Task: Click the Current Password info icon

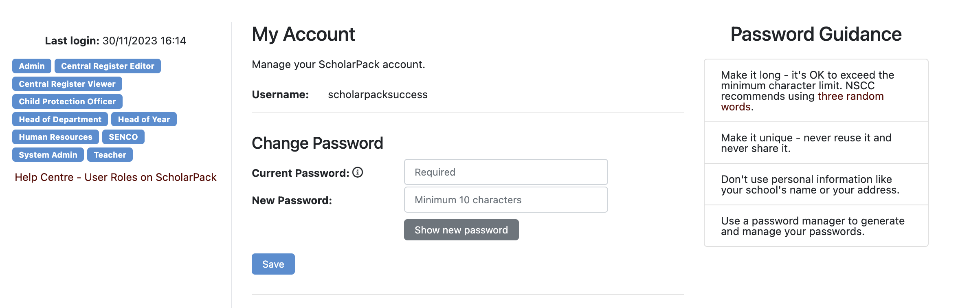Action: [358, 172]
